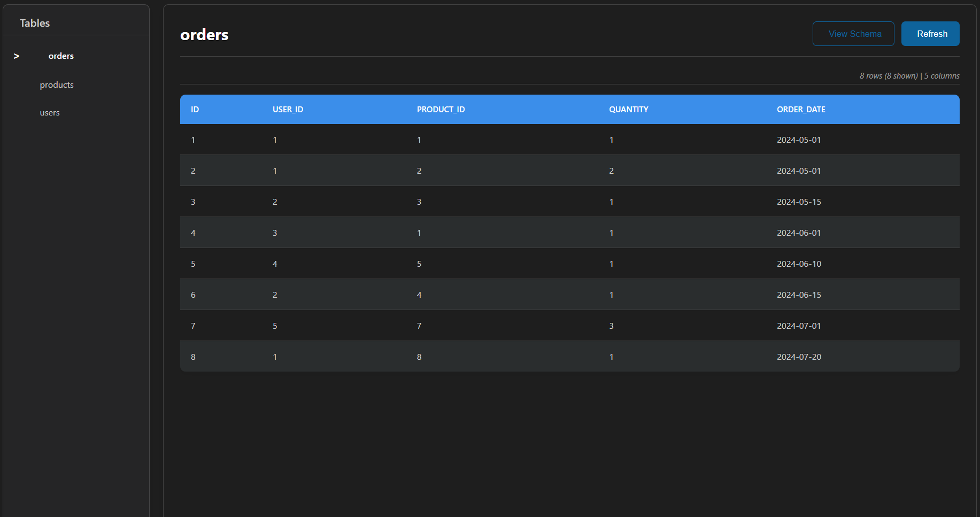Open the orders table from the Tables list

coord(61,56)
